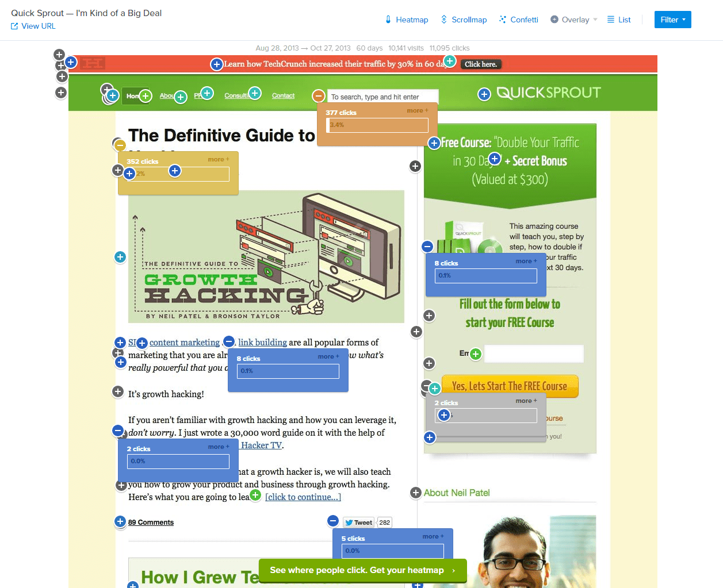The height and width of the screenshot is (588, 723).
Task: Expand gray plus marker beside About Neil Patel
Action: pos(416,493)
